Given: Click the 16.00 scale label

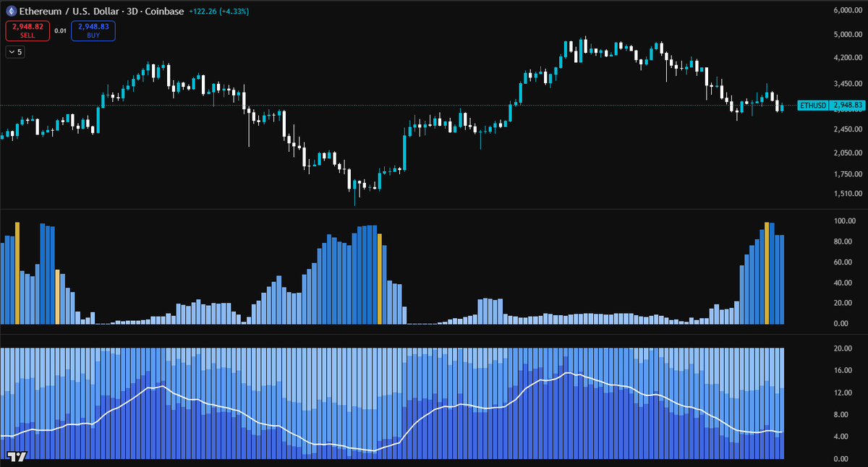Looking at the screenshot, I should pyautogui.click(x=844, y=370).
